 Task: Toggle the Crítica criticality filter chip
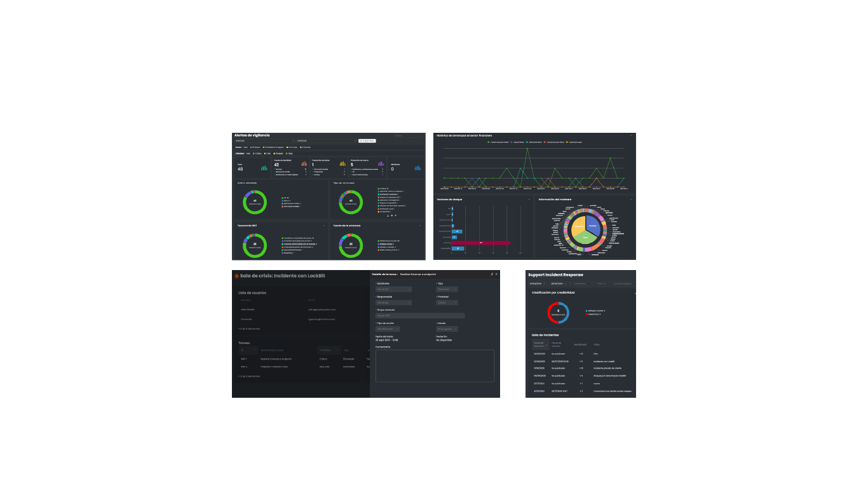click(x=257, y=154)
